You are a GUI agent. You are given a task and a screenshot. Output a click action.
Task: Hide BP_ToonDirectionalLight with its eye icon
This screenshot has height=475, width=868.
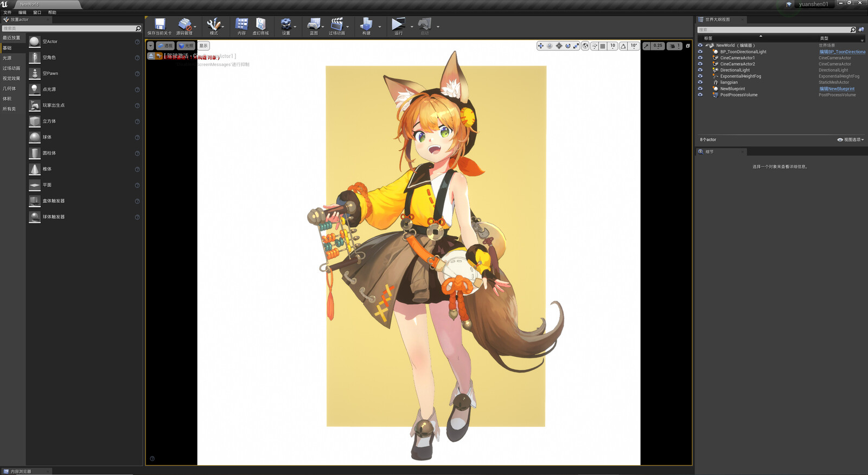(x=700, y=52)
